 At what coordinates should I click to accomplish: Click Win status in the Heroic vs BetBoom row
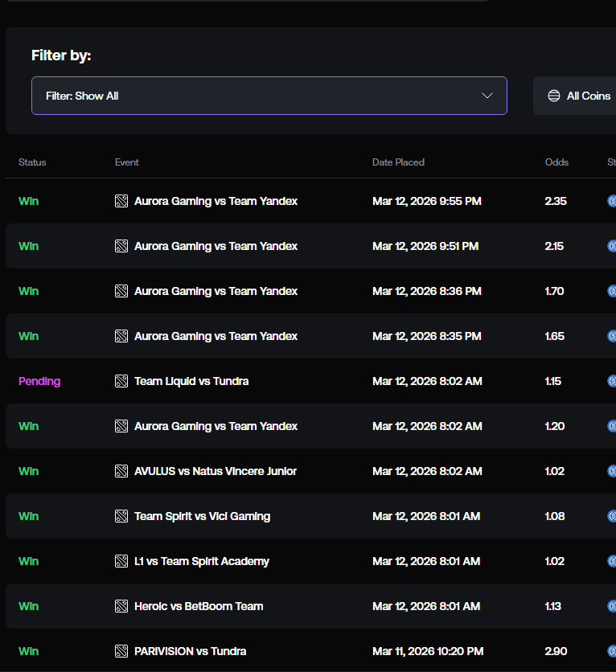pyautogui.click(x=29, y=606)
